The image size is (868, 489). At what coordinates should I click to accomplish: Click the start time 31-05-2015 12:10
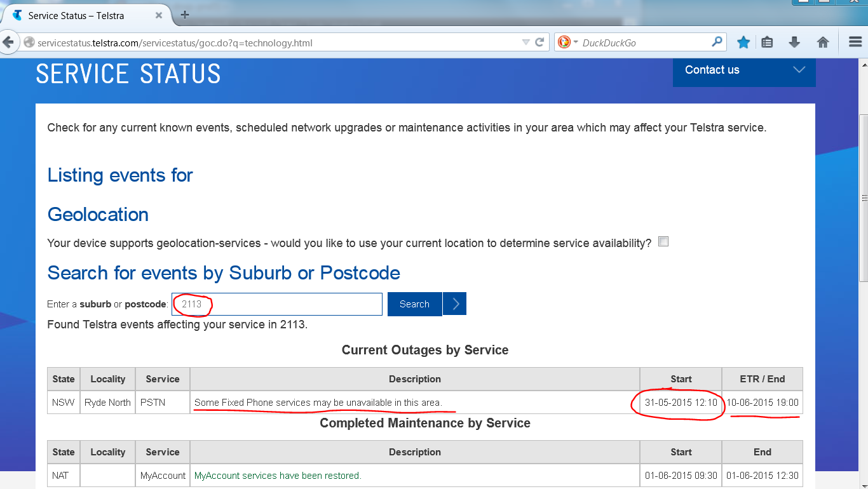click(681, 403)
